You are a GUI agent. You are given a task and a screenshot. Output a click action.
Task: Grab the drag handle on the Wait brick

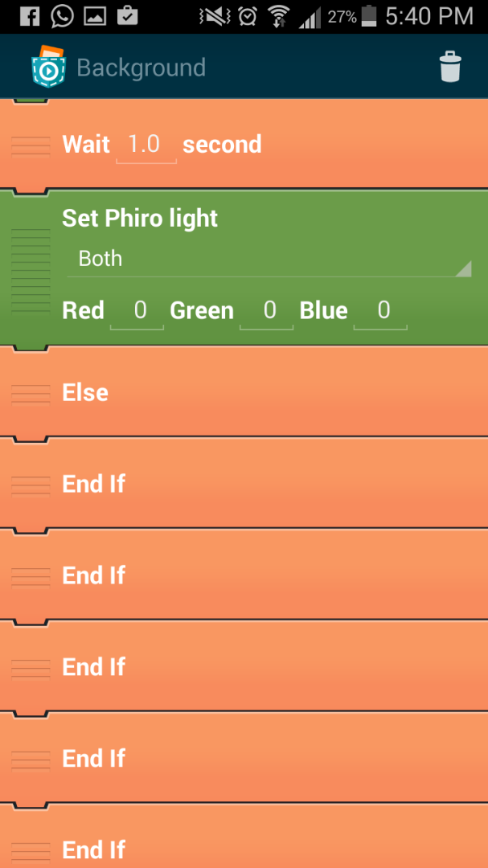tap(29, 145)
